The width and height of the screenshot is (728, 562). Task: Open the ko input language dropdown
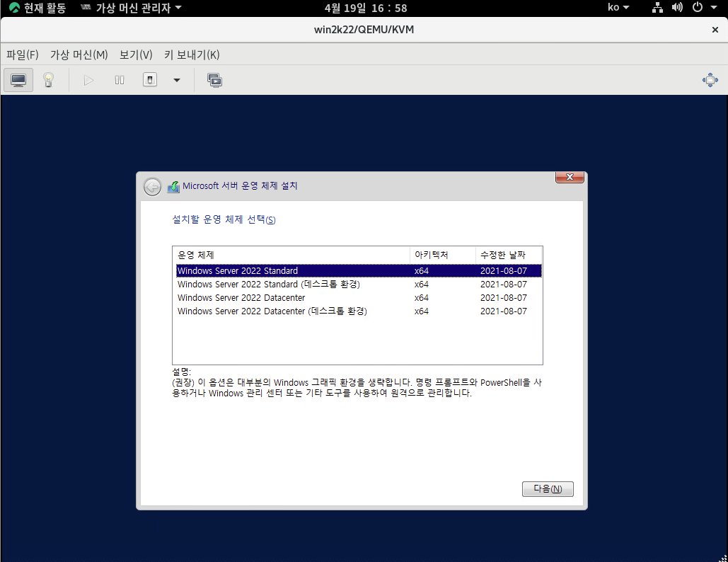[x=618, y=7]
